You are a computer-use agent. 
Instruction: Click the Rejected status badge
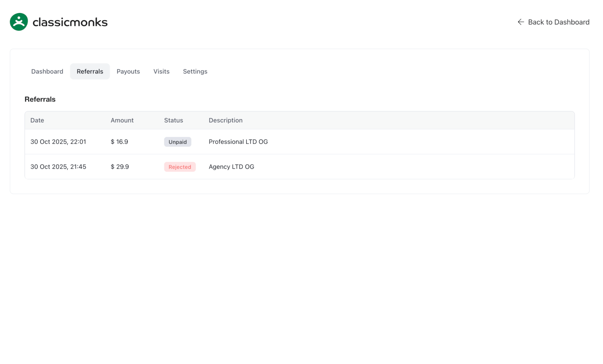[x=180, y=167]
